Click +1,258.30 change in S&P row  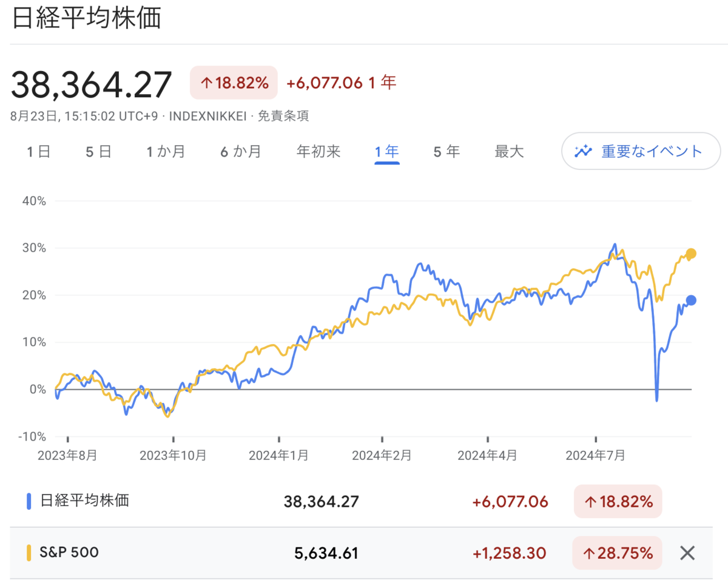pyautogui.click(x=509, y=553)
